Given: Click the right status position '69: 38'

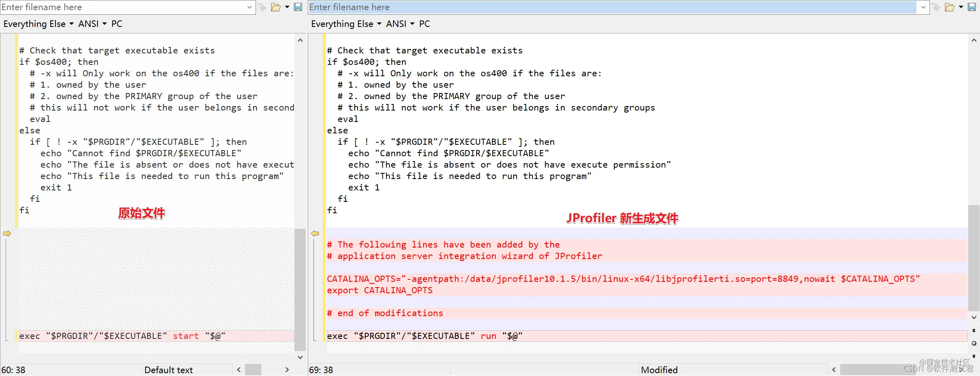Looking at the screenshot, I should pos(321,370).
